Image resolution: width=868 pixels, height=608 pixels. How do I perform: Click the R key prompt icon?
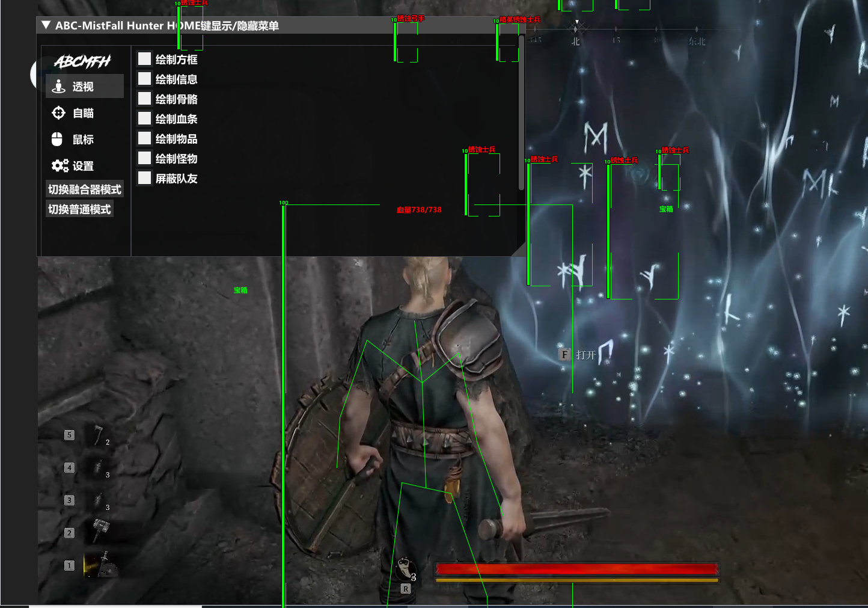point(406,589)
